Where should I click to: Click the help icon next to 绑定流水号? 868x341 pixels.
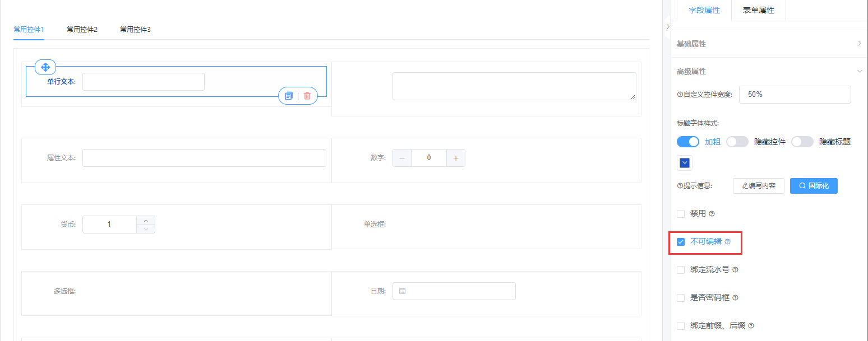tap(736, 270)
